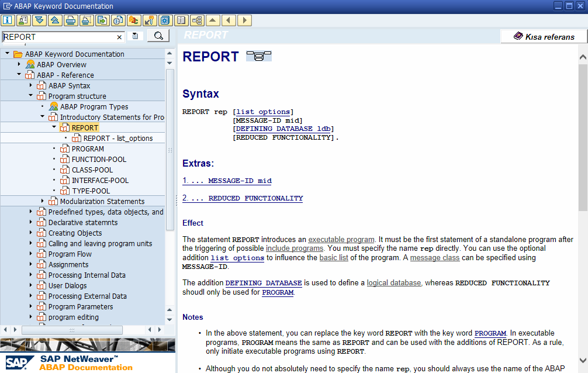Click the up triangle navigation toolbar button
The image size is (588, 373).
click(213, 20)
